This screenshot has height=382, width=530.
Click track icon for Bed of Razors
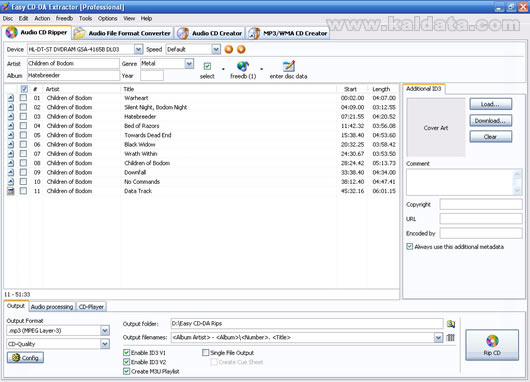click(x=11, y=126)
